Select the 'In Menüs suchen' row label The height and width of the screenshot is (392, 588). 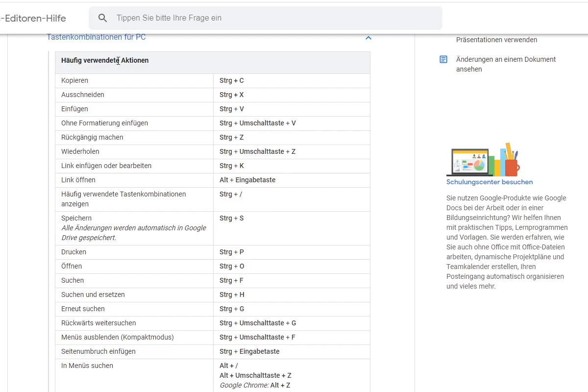(x=87, y=366)
